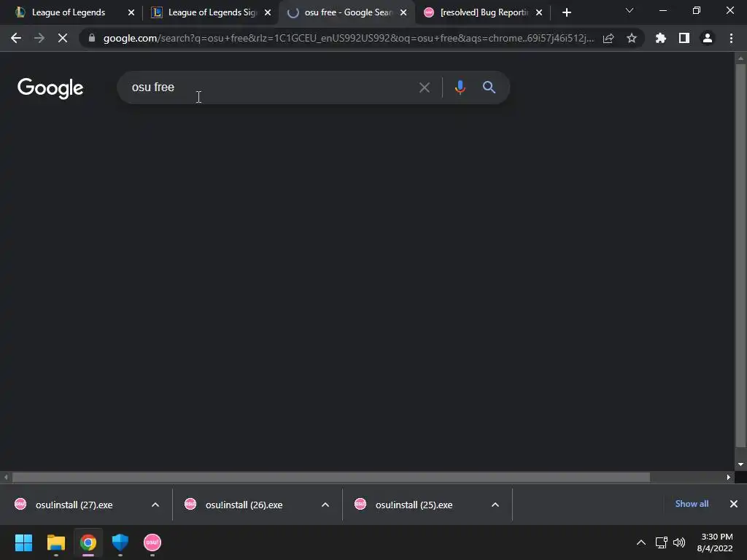The image size is (747, 560).
Task: Click the Chrome taskbar icon
Action: coord(88,542)
